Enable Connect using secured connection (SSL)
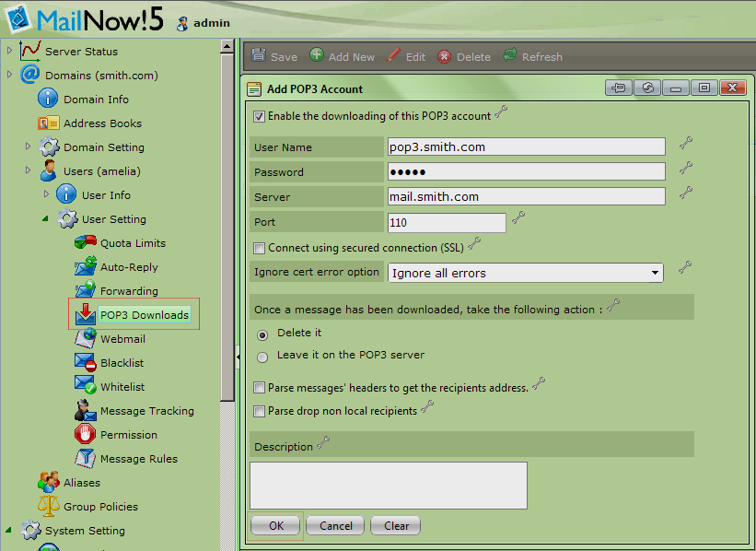This screenshot has height=551, width=756. click(x=259, y=248)
